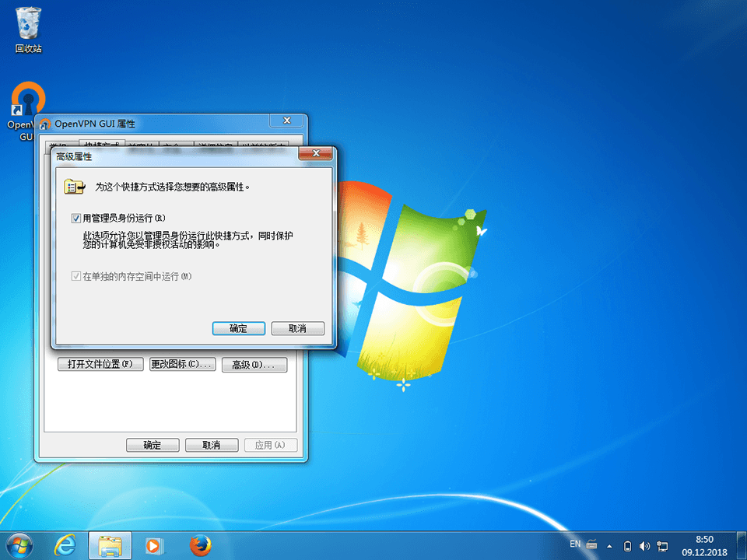Click the Show Desktop strip at taskbar end
The image size is (747, 560).
tap(742, 546)
